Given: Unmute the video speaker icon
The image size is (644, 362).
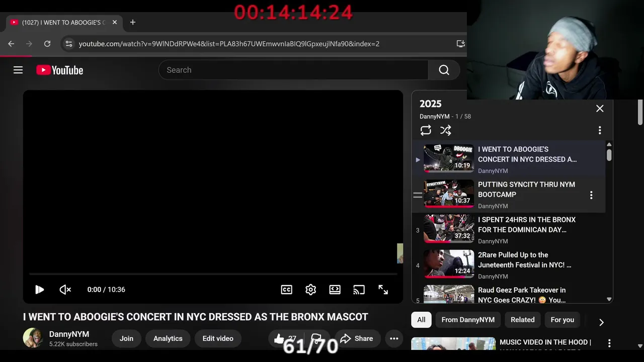Looking at the screenshot, I should pos(65,290).
